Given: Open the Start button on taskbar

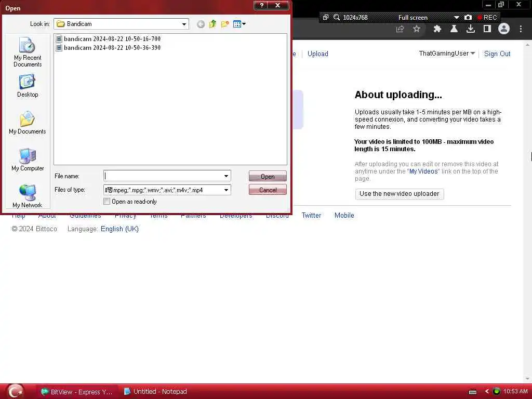Looking at the screenshot, I should [15, 392].
